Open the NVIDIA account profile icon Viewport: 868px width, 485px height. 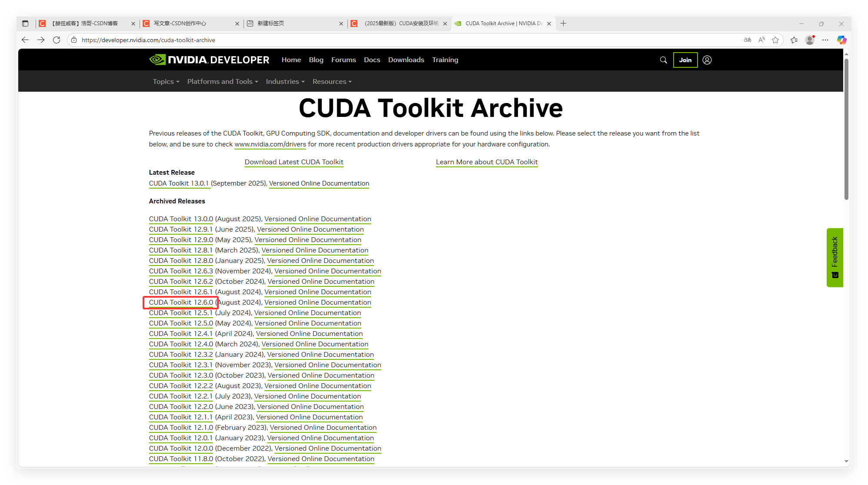707,60
